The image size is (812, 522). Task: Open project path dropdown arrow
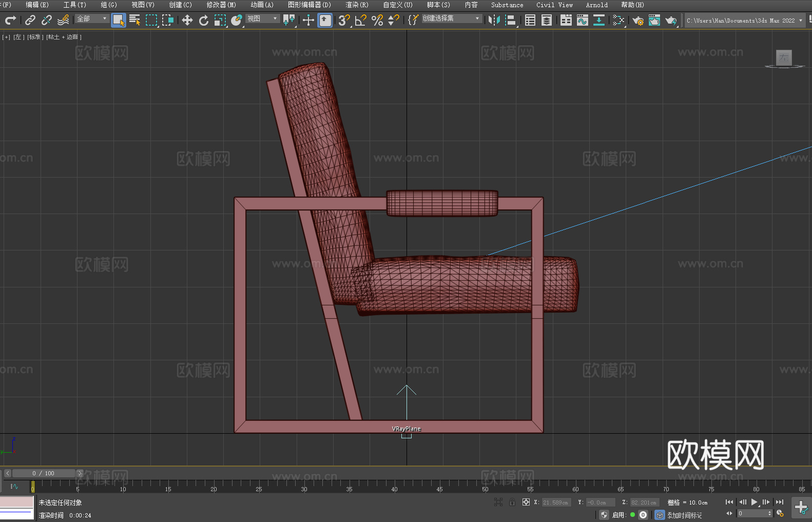coord(800,21)
